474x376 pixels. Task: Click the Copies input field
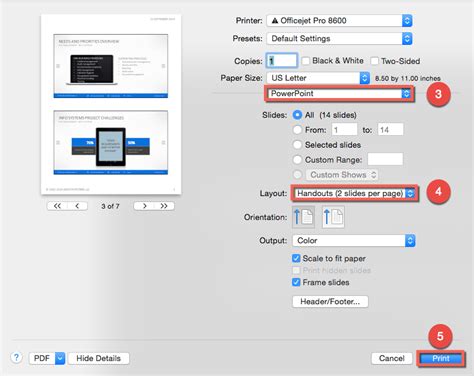(282, 61)
